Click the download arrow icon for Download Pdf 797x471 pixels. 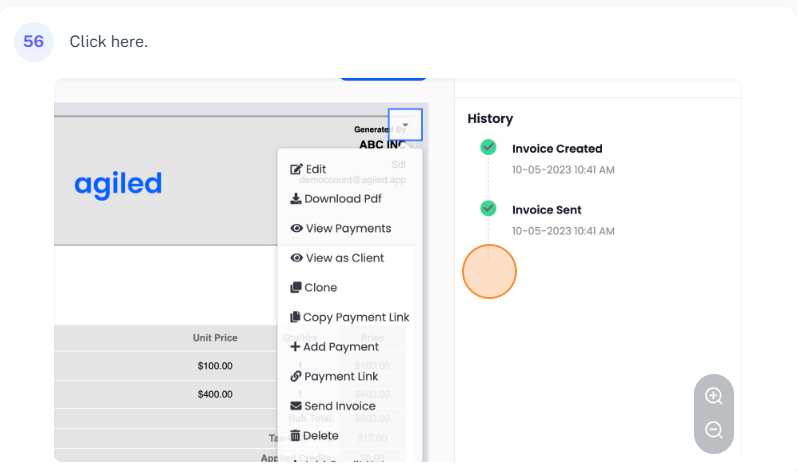(x=296, y=199)
